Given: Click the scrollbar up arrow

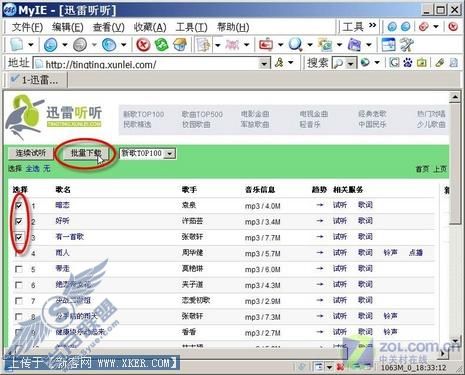Looking at the screenshot, I should click(455, 97).
